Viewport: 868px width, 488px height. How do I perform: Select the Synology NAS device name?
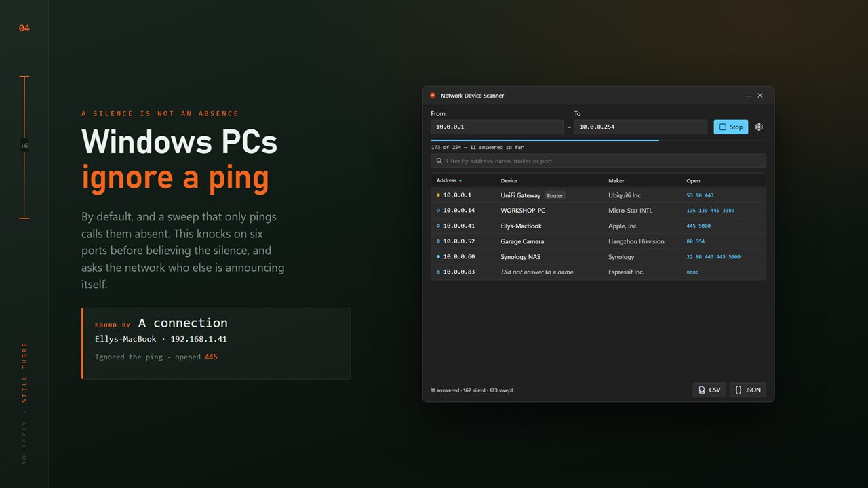521,257
